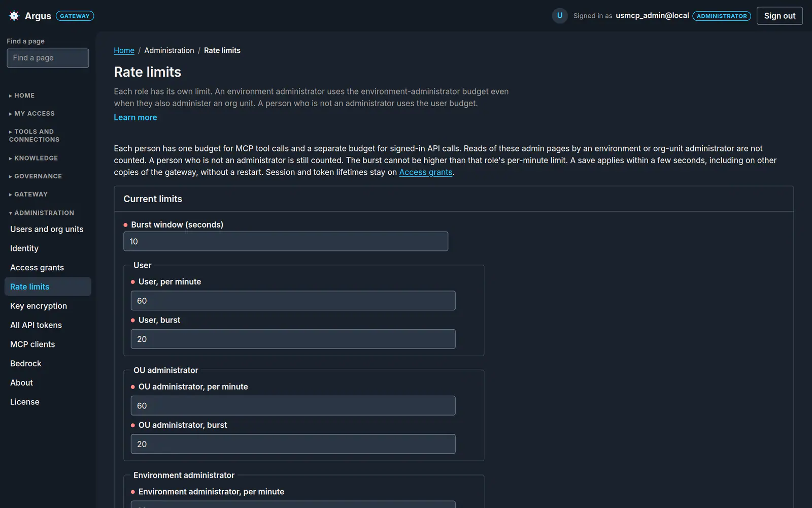Screen dimensions: 812x508
Task: Click the Burst window seconds field
Action: (x=286, y=241)
